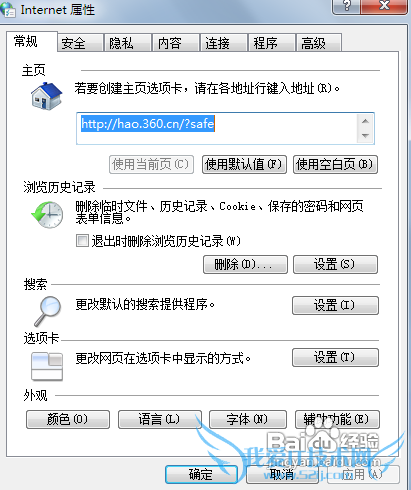The image size is (411, 490).
Task: Click 使用默认值 button
Action: point(244,164)
